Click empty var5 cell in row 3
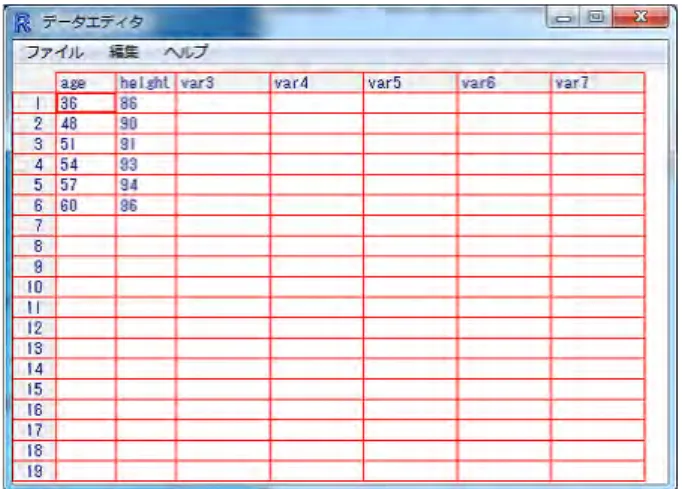This screenshot has width=682, height=489. [410, 144]
